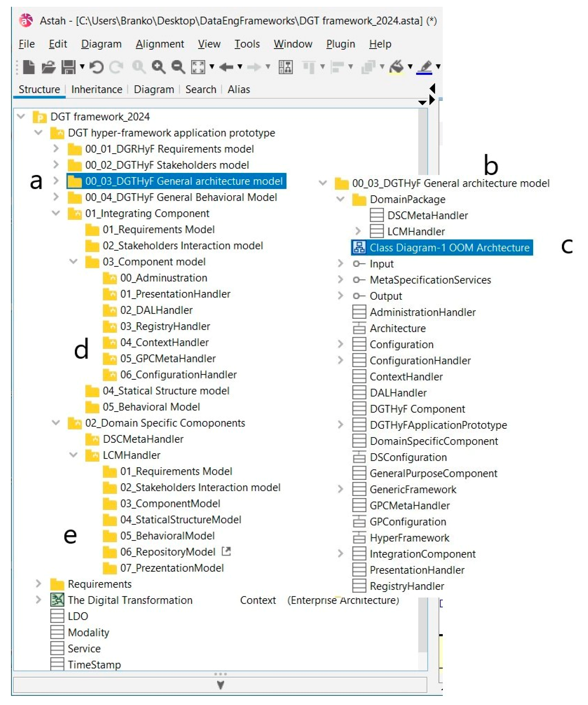Click the back navigation arrow icon

(227, 67)
